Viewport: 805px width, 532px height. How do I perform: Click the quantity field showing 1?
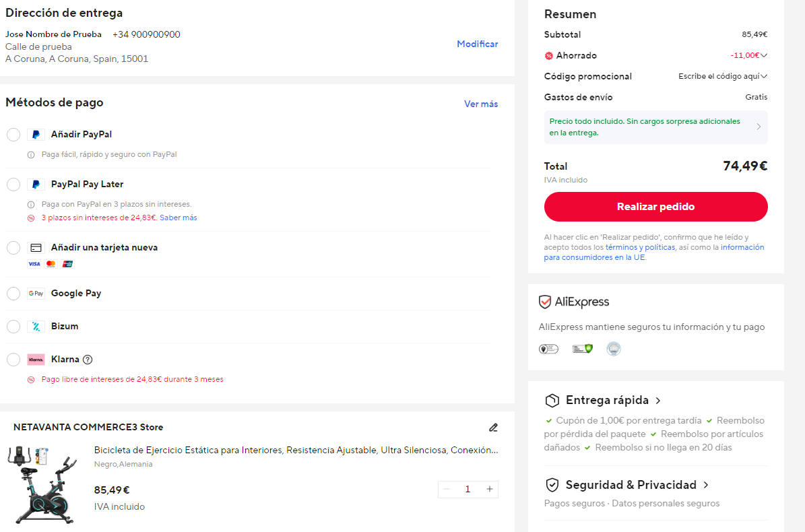[468, 490]
